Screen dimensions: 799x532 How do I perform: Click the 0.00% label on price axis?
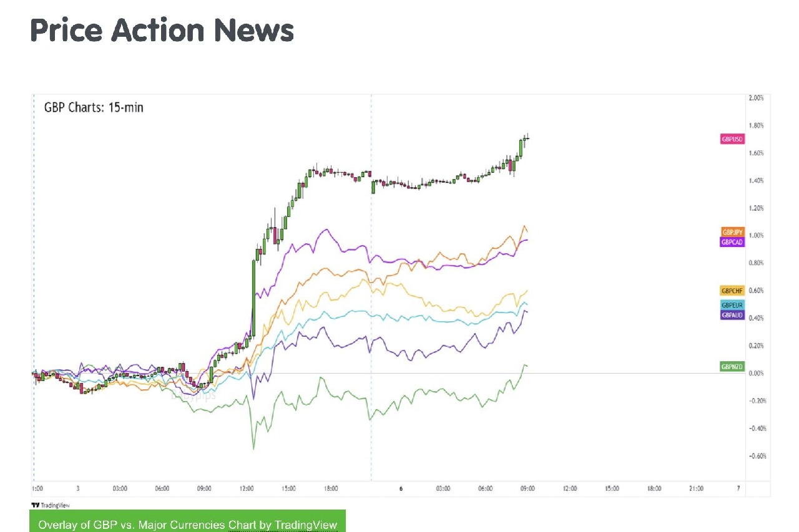point(755,373)
